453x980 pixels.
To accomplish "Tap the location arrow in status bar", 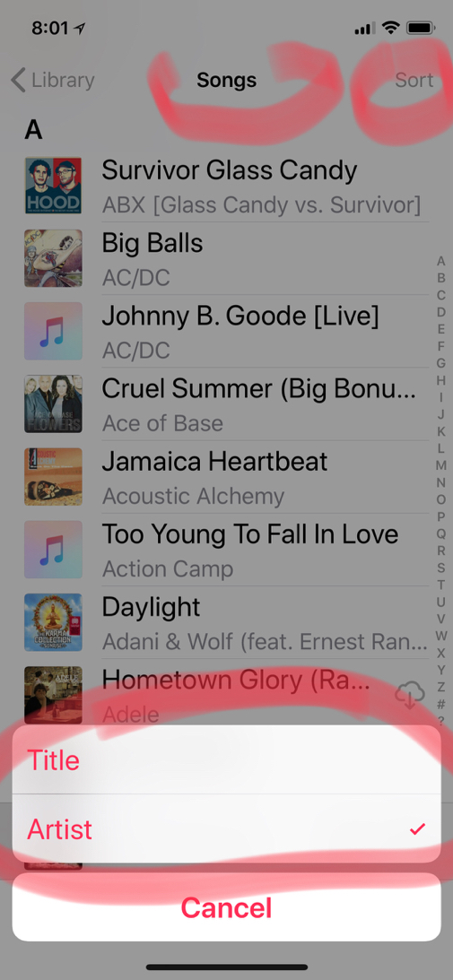I will click(x=80, y=28).
